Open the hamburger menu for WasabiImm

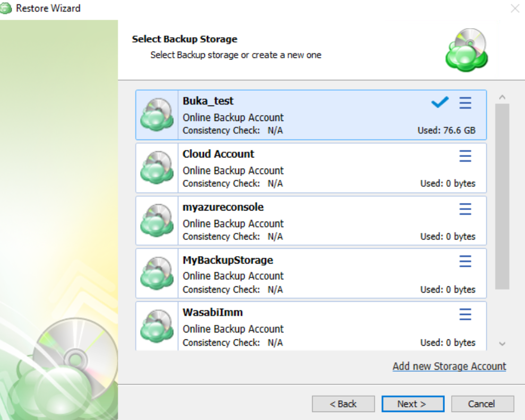pos(465,314)
